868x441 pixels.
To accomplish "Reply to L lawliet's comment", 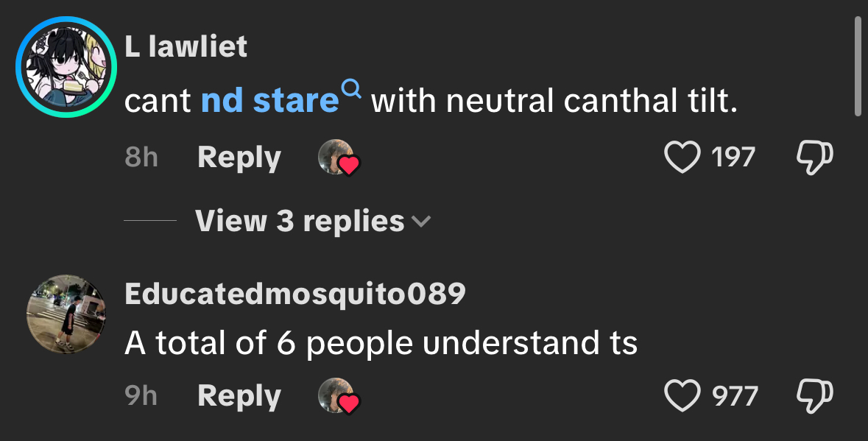I will point(239,158).
